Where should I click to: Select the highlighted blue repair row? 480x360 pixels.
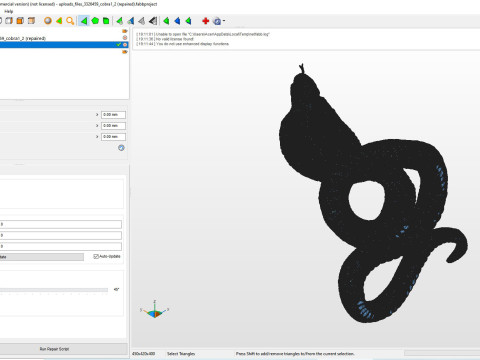click(64, 44)
